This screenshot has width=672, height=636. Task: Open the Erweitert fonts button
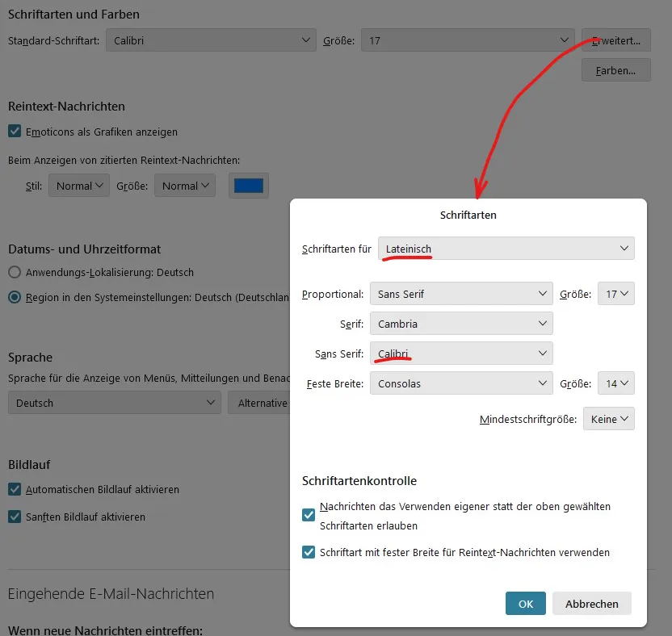tap(615, 40)
